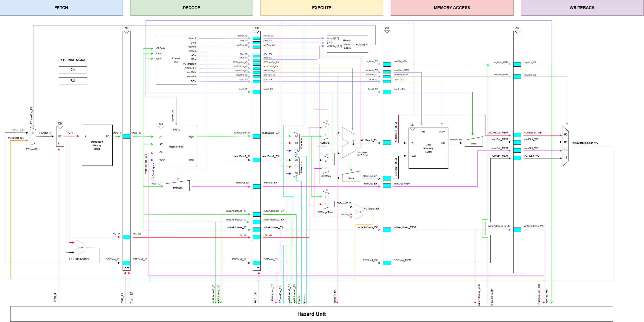Select the Hazard Unit block

312,314
